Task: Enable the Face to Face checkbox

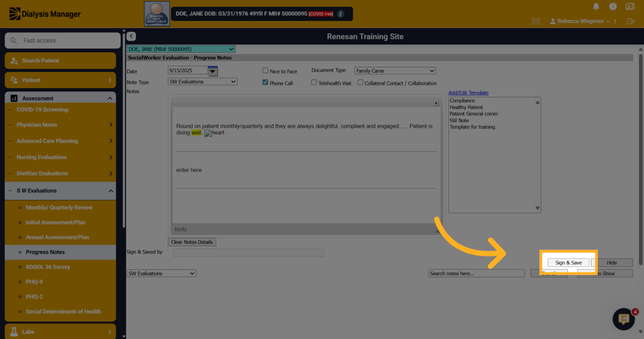Action: (x=265, y=70)
